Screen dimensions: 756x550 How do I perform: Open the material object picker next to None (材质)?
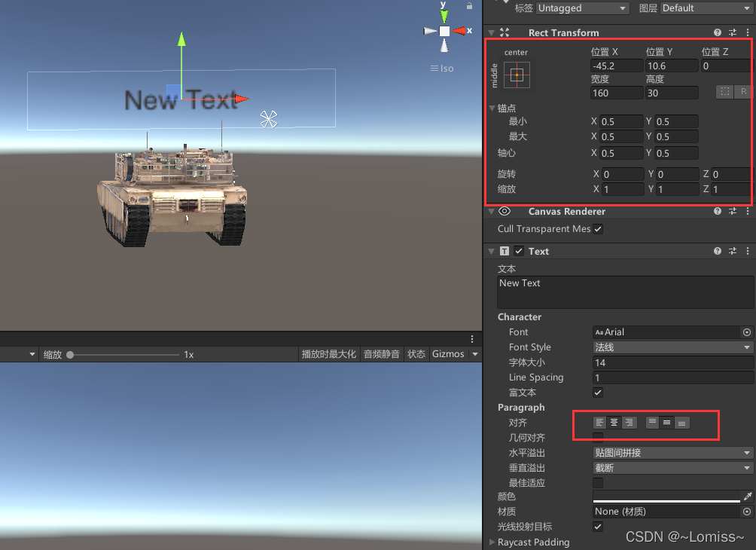[746, 511]
